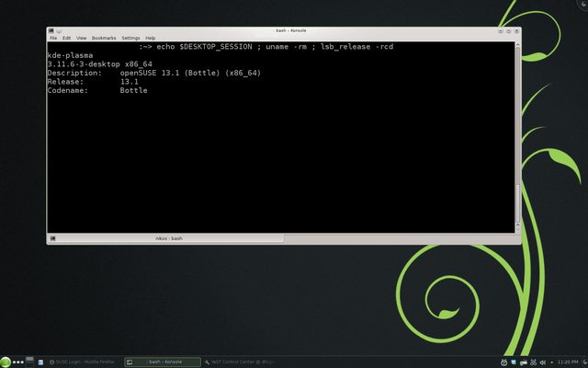Click the new tab icon in Konsole
588x368 pixels.
53,237
